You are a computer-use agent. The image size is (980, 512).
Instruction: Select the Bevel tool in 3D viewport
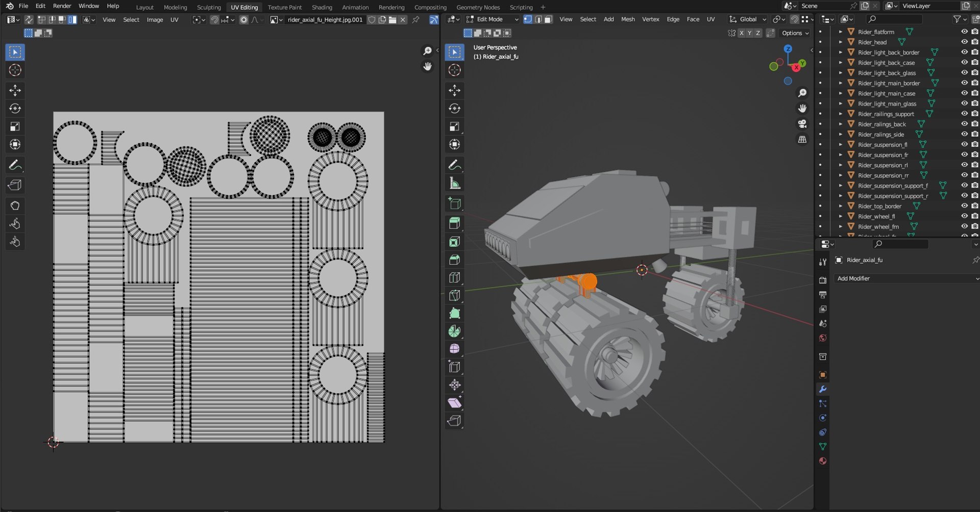click(x=454, y=260)
